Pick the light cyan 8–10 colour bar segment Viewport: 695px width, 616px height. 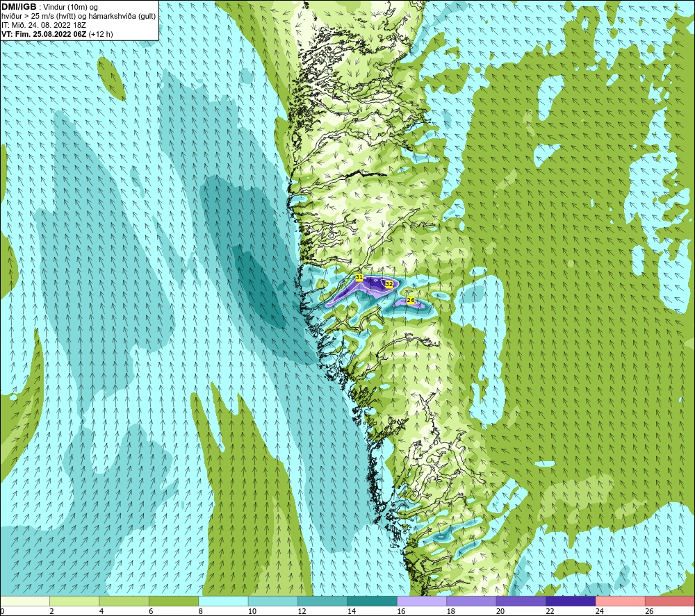click(223, 601)
